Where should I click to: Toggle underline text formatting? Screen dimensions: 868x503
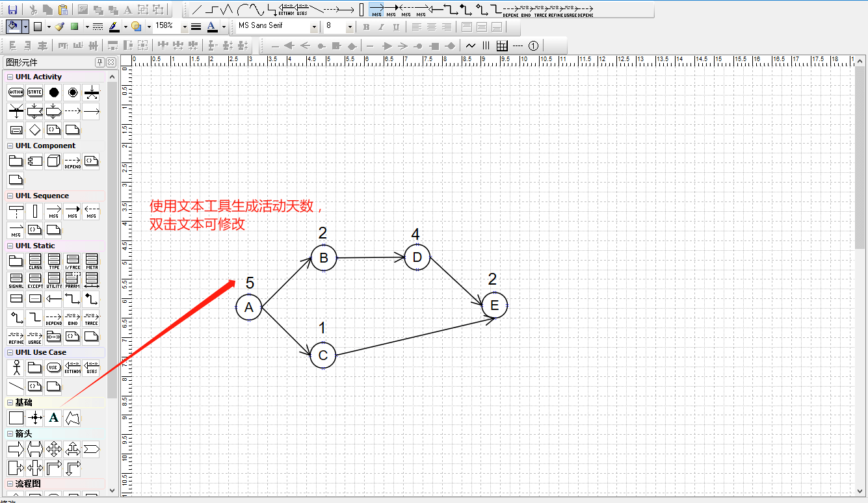(x=397, y=27)
